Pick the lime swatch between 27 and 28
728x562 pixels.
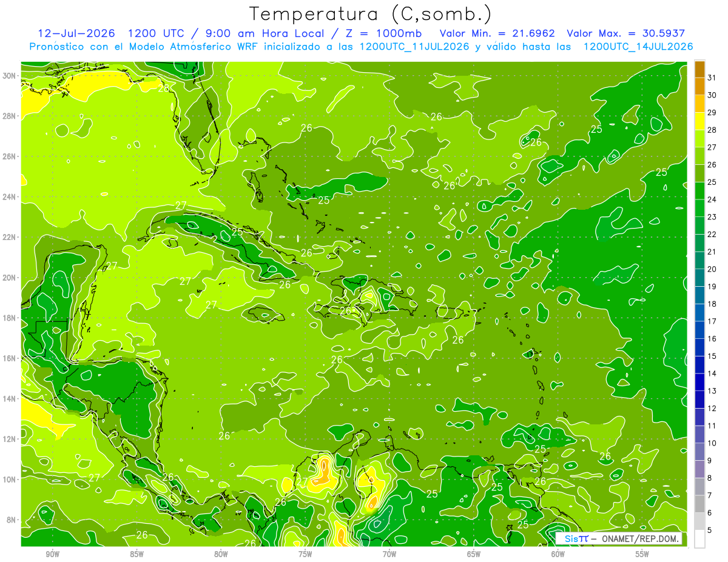pos(699,139)
